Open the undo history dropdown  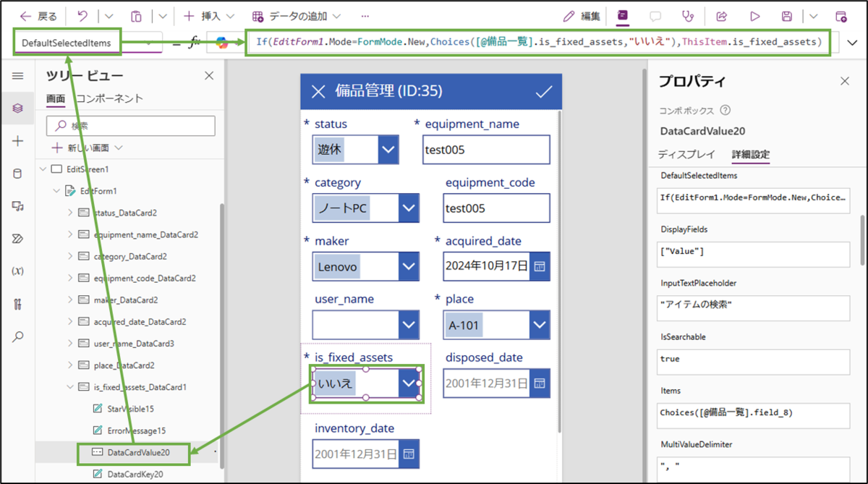109,16
